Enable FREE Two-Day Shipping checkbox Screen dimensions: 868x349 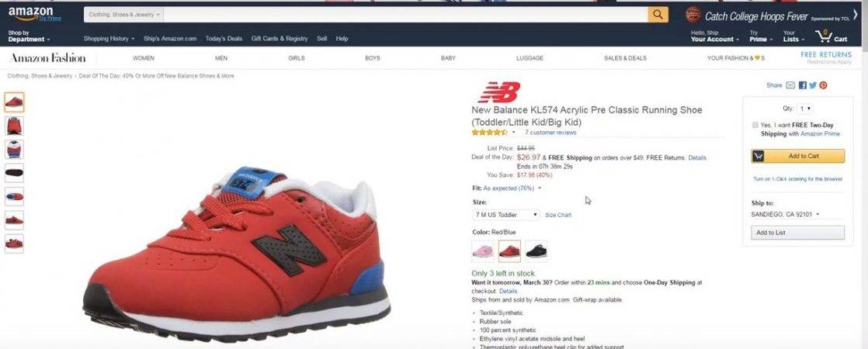pyautogui.click(x=755, y=125)
